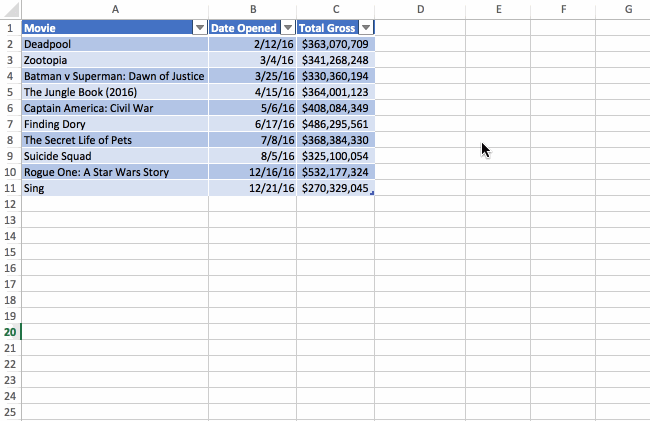The width and height of the screenshot is (650, 421).
Task: Open the Movie column filter dropdown
Action: [200, 28]
